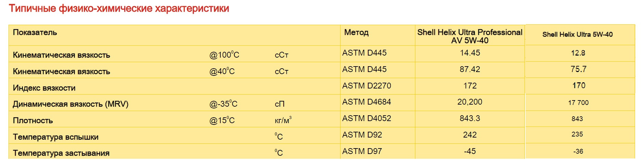The image size is (644, 166).
Task: Select the 'ASTM D4052' method cell
Action: [x=366, y=118]
